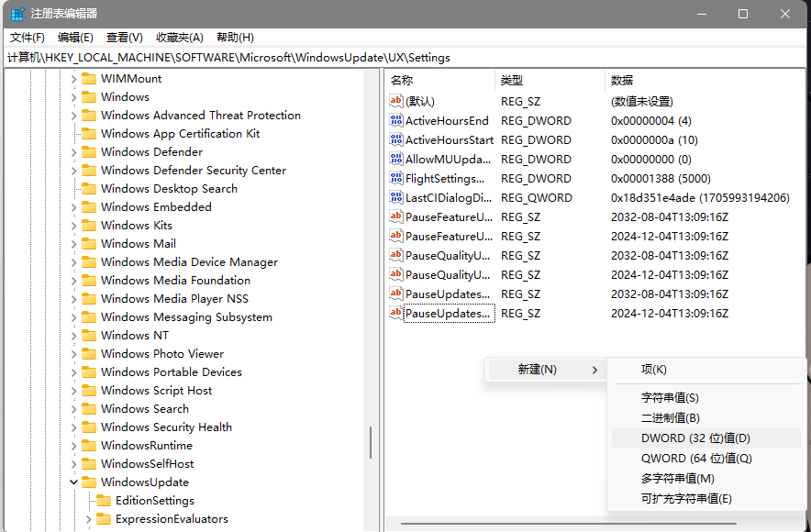Click the WIMMount folder icon
This screenshot has width=811, height=532.
tap(89, 79)
